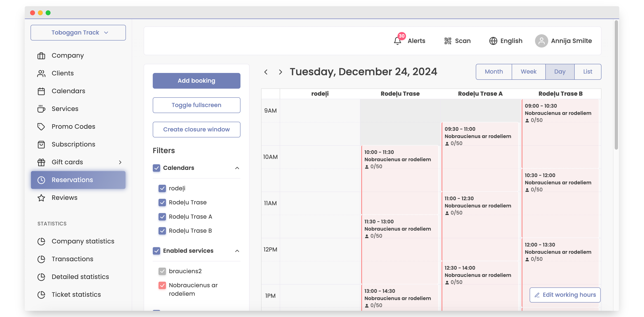Viewport: 644px width, 317px height.
Task: Open the QR Scan icon
Action: click(447, 41)
